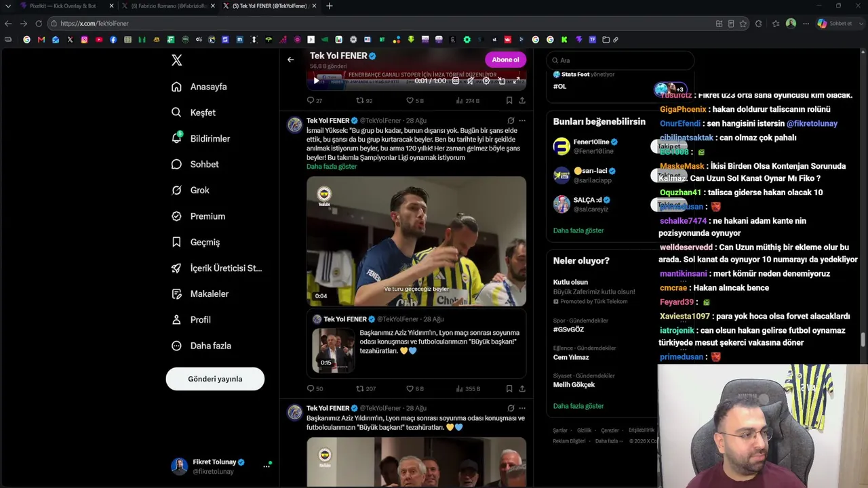Repost the post with 92 reposts

point(364,100)
